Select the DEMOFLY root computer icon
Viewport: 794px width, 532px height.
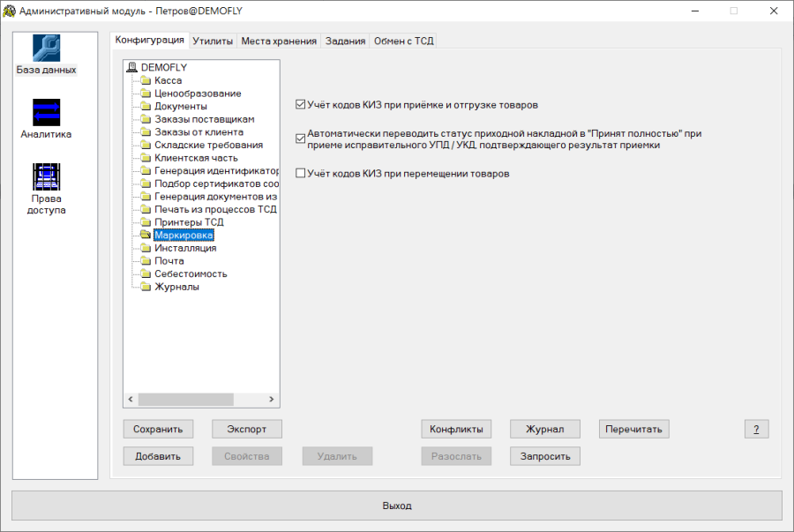132,67
